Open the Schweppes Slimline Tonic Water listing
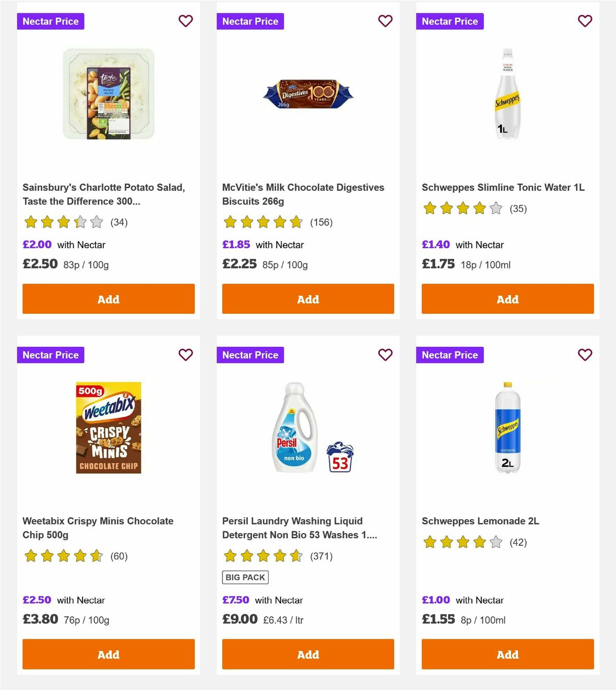Viewport: 616px width, 690px height. tap(503, 187)
